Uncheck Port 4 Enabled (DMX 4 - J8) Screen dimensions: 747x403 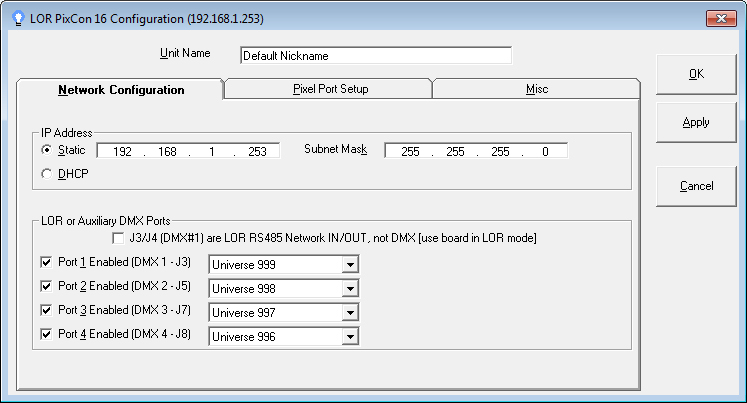(x=46, y=335)
